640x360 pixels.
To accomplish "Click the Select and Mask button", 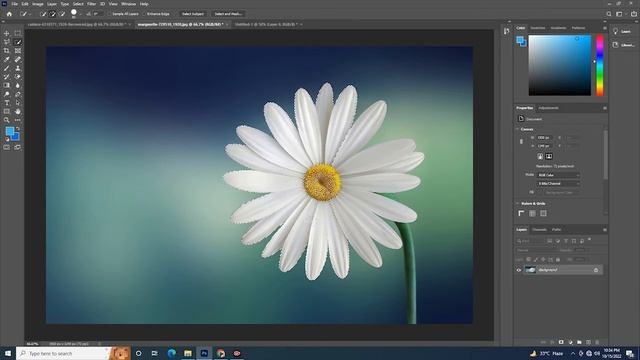I will point(228,14).
